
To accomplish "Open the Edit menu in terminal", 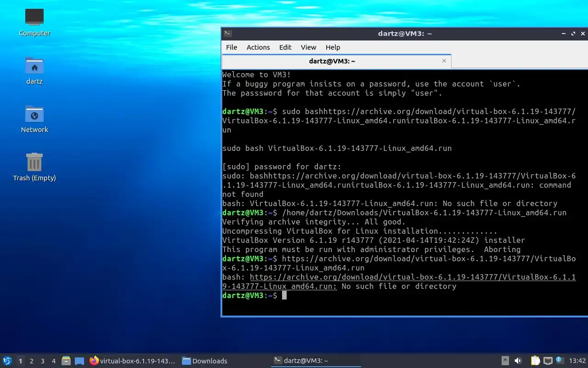I will pyautogui.click(x=285, y=47).
